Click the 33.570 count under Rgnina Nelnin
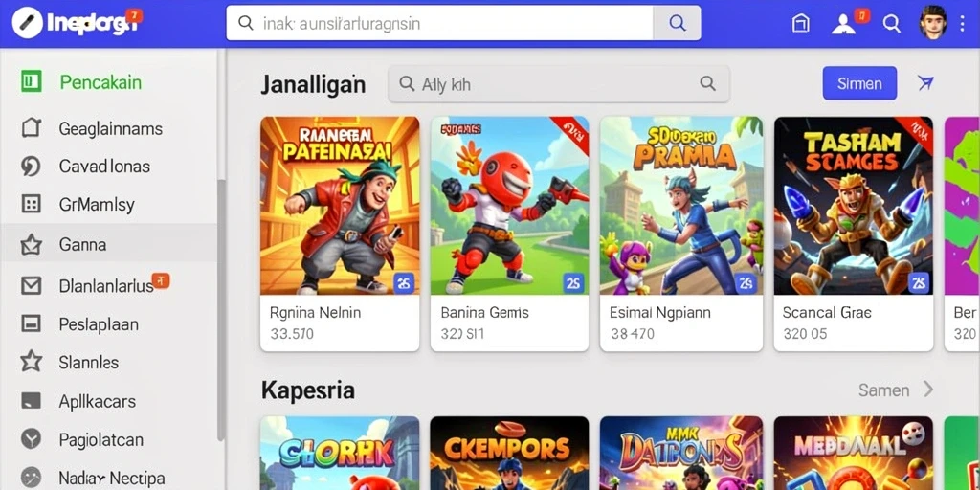This screenshot has height=490, width=980. (x=292, y=334)
